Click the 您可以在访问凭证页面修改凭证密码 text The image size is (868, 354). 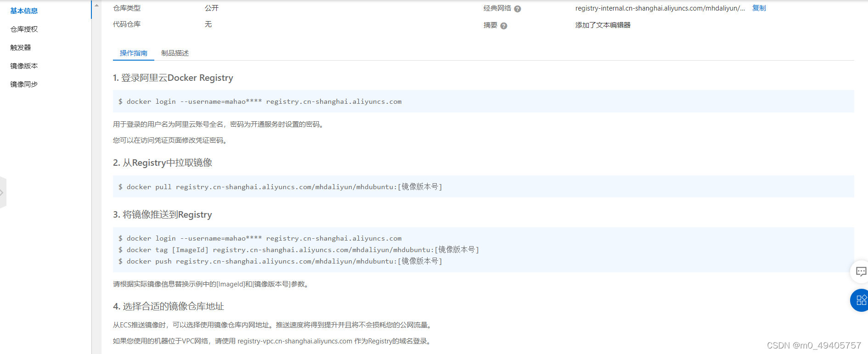(170, 140)
